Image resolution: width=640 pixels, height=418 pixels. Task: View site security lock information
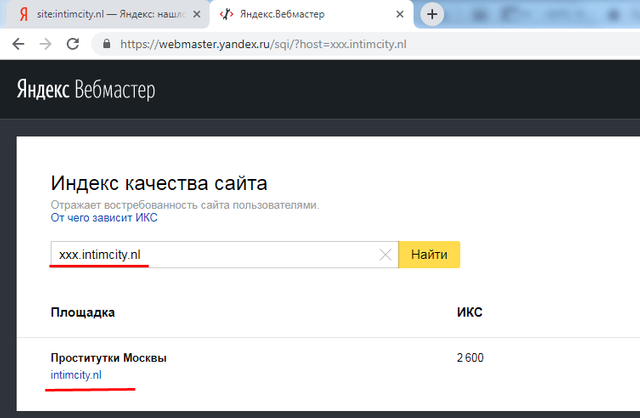(107, 44)
